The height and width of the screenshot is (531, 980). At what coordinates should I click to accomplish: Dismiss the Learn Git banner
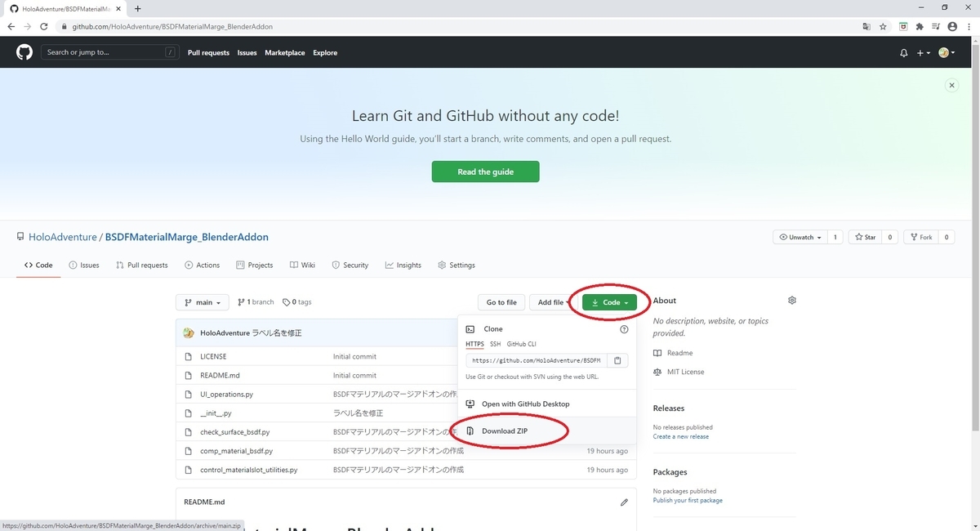951,85
